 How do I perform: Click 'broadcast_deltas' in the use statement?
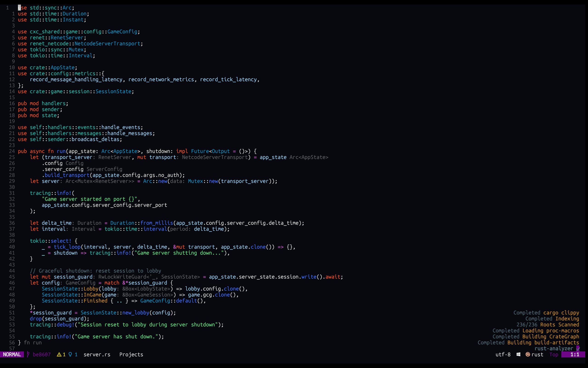(x=96, y=139)
